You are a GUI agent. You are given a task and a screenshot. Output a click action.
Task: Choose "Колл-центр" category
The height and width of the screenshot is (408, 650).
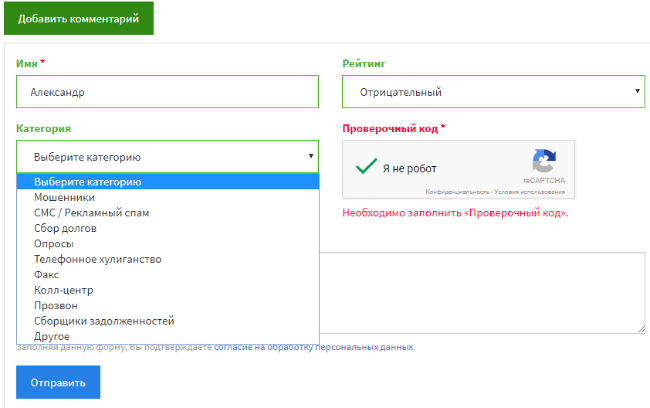63,290
